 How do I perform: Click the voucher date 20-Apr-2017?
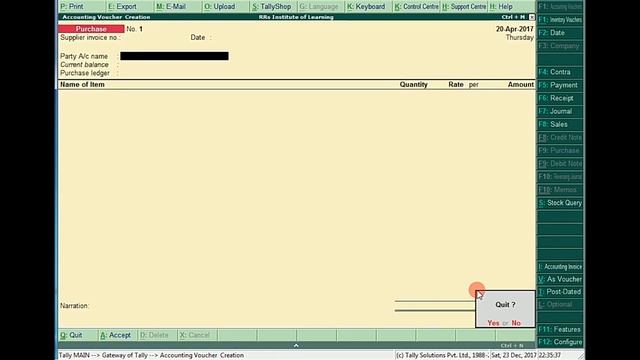pos(515,29)
